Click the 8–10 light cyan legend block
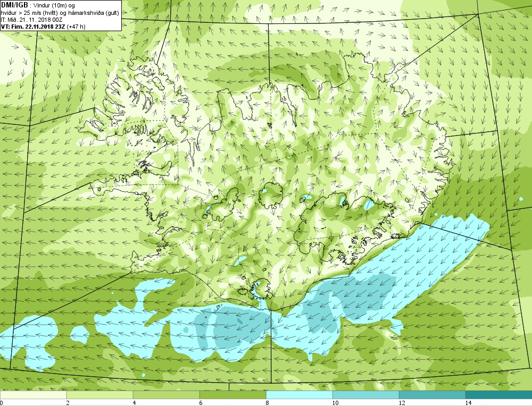 pyautogui.click(x=299, y=395)
